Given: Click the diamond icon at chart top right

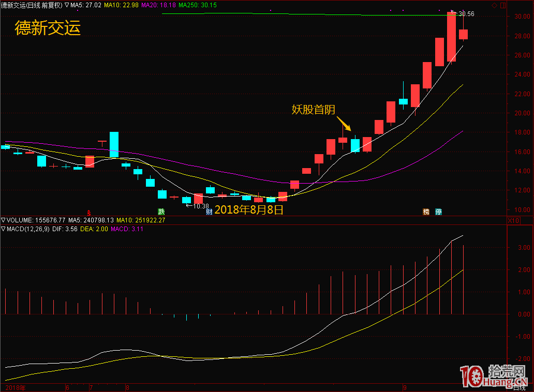Looking at the screenshot, I should point(494,6).
